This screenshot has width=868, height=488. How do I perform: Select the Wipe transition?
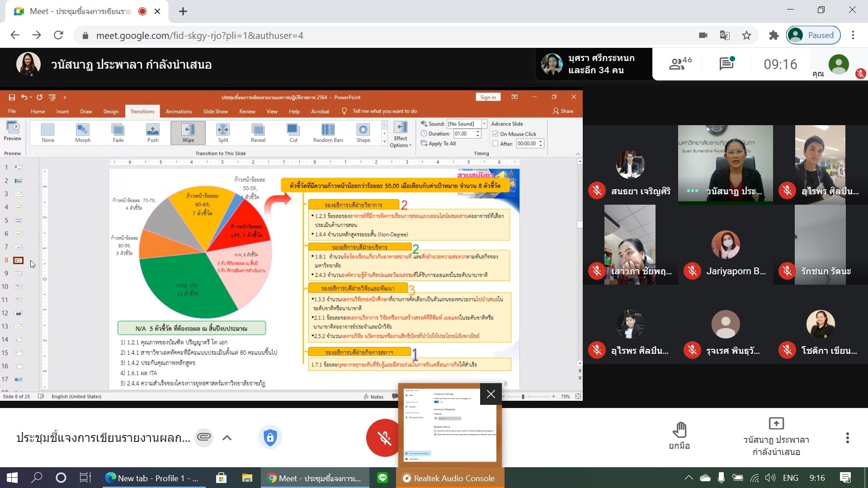coord(188,133)
